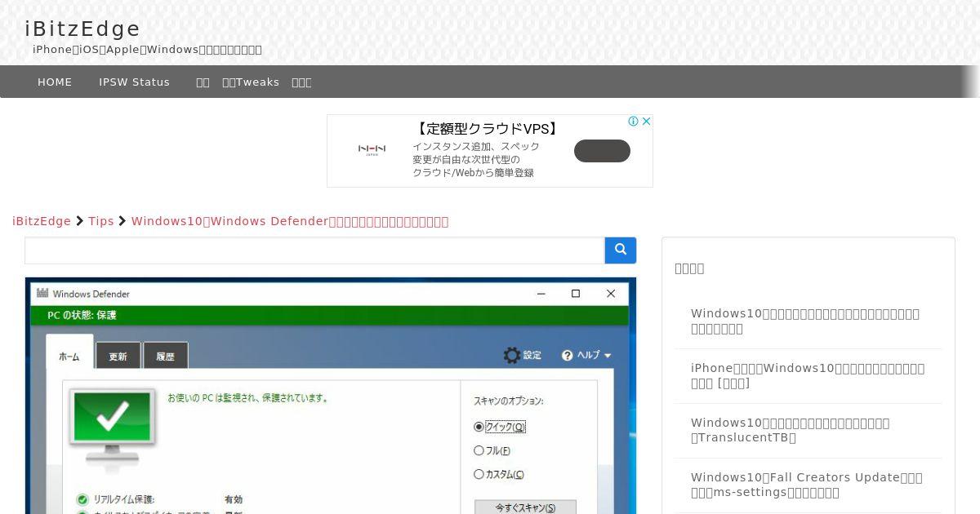Open sidebar link about Fall Creators Update

click(807, 485)
